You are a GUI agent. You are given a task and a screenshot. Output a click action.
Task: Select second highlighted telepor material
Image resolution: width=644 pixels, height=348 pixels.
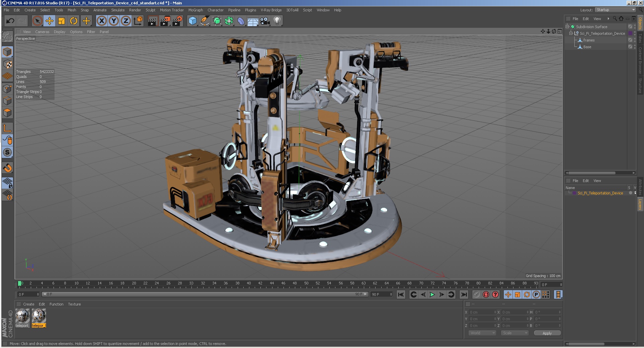click(x=38, y=318)
